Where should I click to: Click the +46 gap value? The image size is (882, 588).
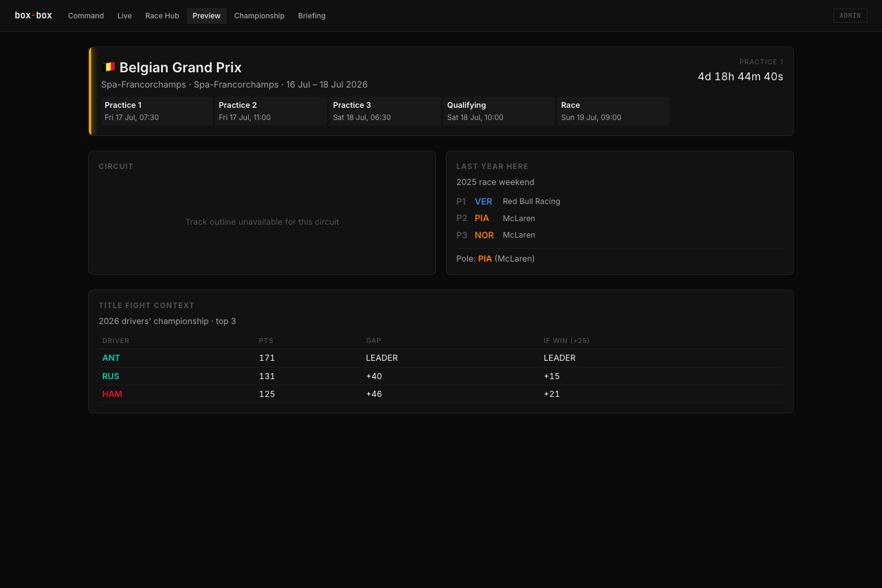[x=374, y=394]
